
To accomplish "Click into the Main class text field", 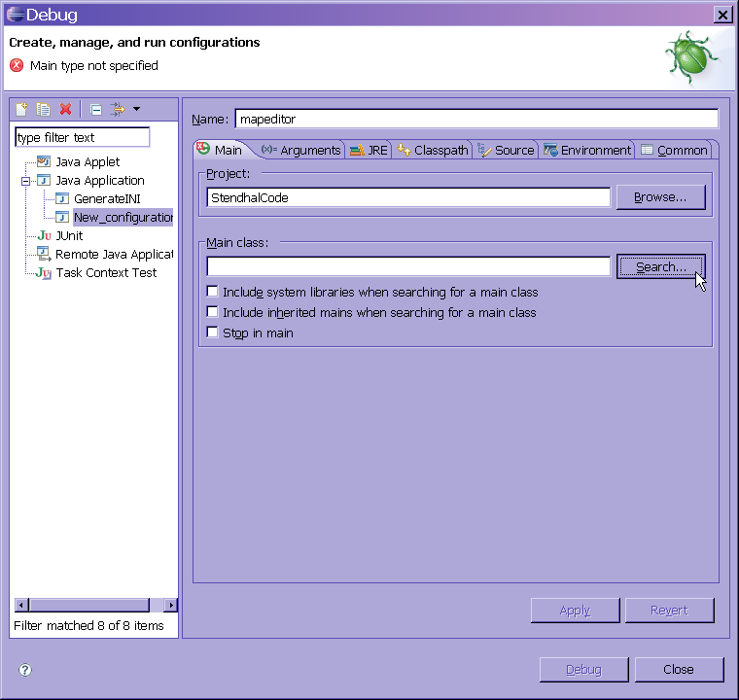I will [408, 266].
